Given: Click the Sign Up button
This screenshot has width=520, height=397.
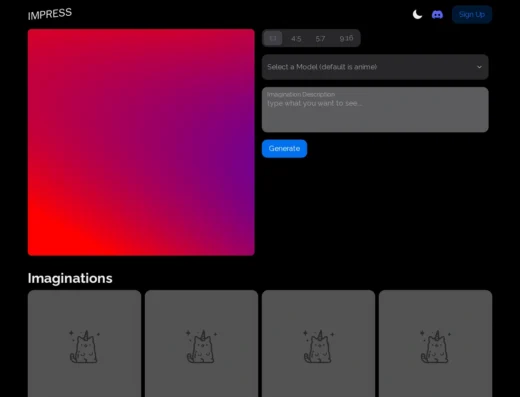Looking at the screenshot, I should 472,14.
